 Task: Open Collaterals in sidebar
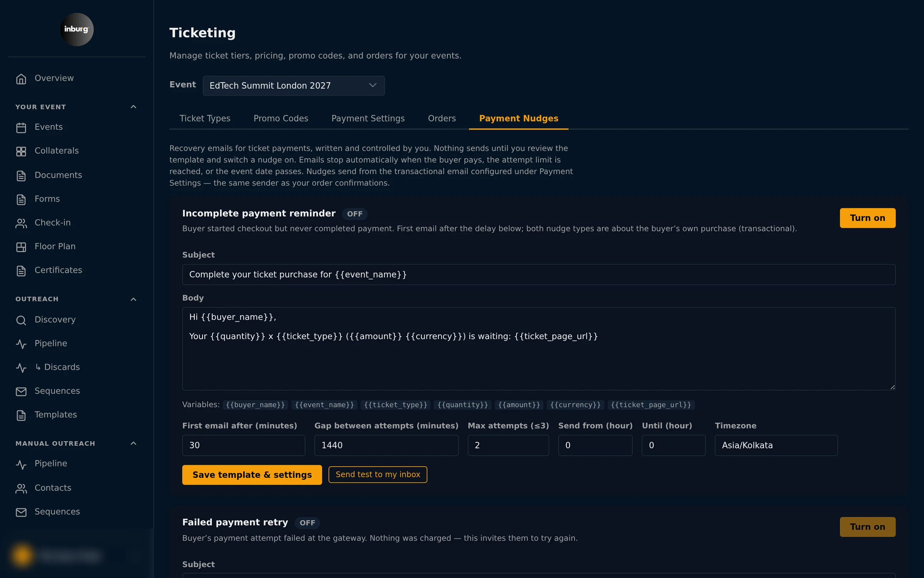click(57, 151)
